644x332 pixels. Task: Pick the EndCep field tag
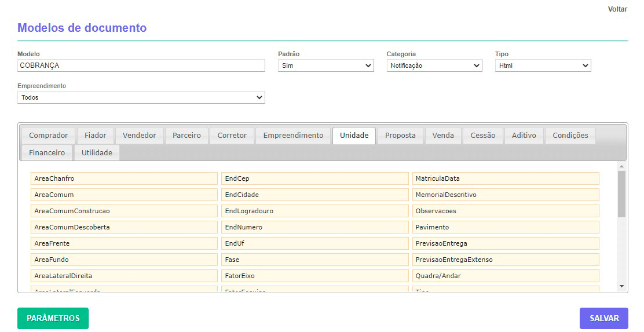(x=314, y=178)
